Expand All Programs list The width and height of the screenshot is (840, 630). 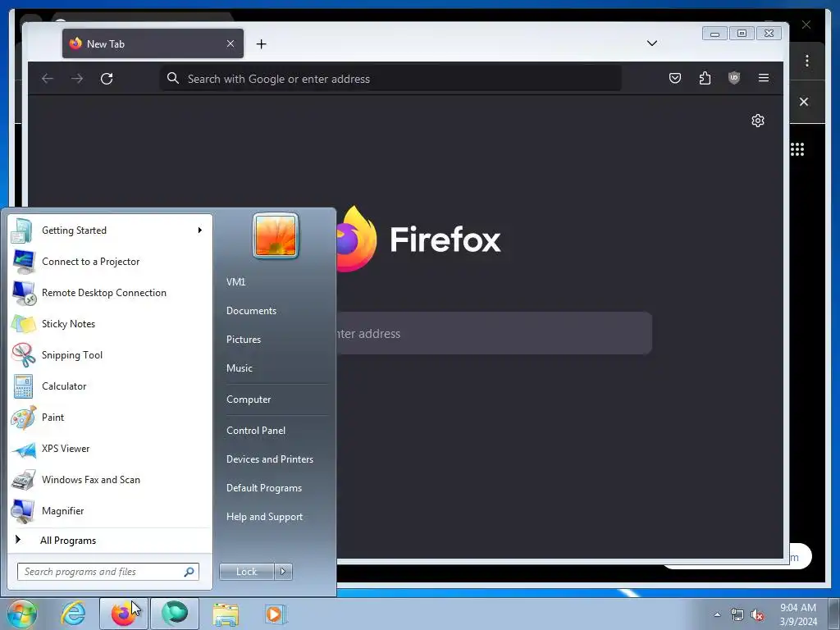click(x=110, y=541)
